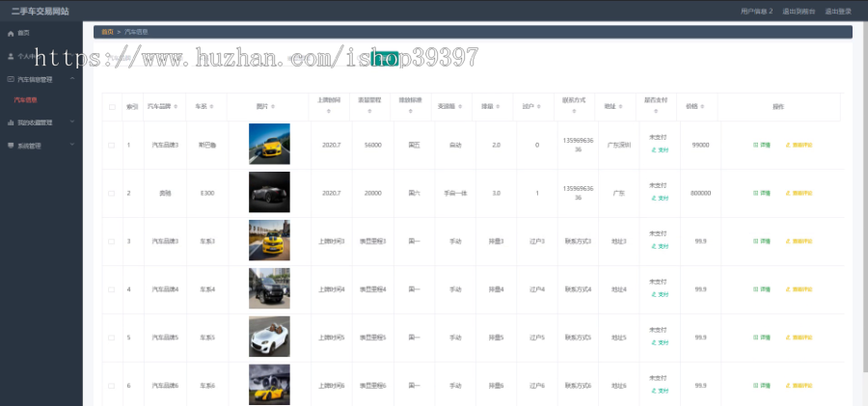Image resolution: width=868 pixels, height=406 pixels.
Task: Check the checkbox for row 2 奔驰
Action: click(111, 193)
